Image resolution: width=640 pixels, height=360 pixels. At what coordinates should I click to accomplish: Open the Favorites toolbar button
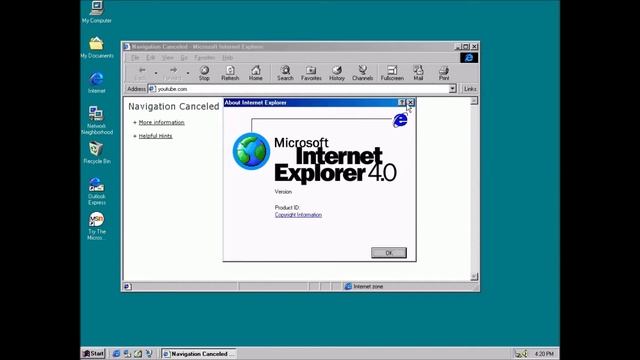click(x=311, y=73)
